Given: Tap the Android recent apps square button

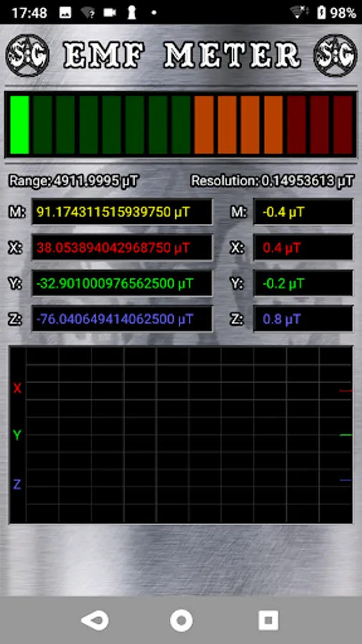Looking at the screenshot, I should pos(268,620).
